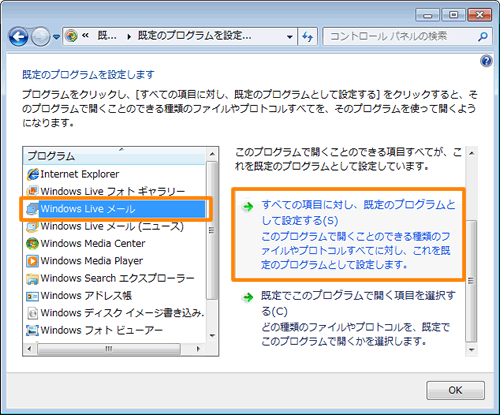Click program list scroll left arrow
Viewport: 500px width, 415px height.
30,349
